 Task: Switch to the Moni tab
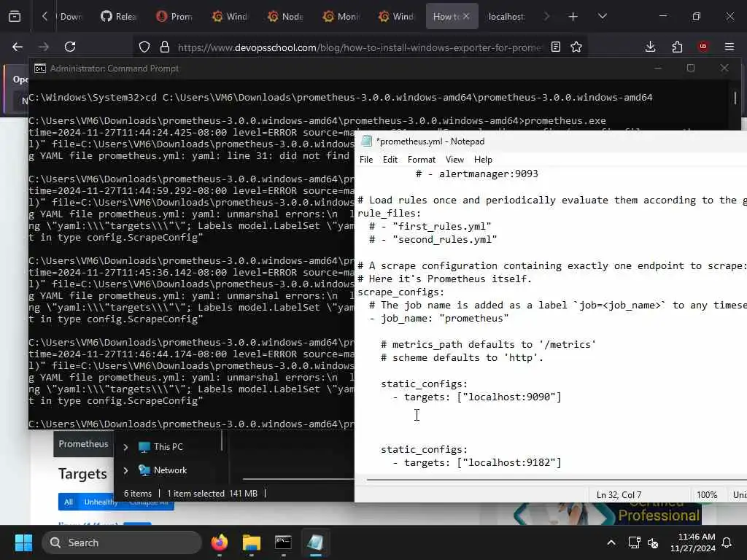point(341,17)
